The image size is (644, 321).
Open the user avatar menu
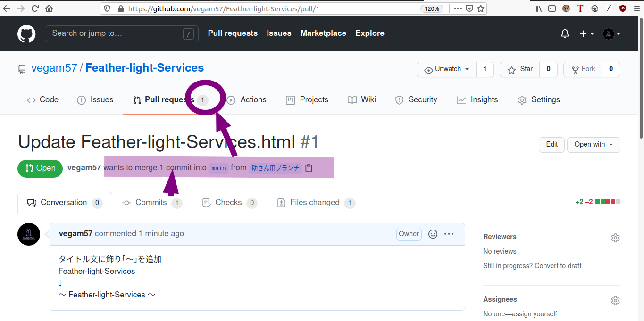(611, 34)
